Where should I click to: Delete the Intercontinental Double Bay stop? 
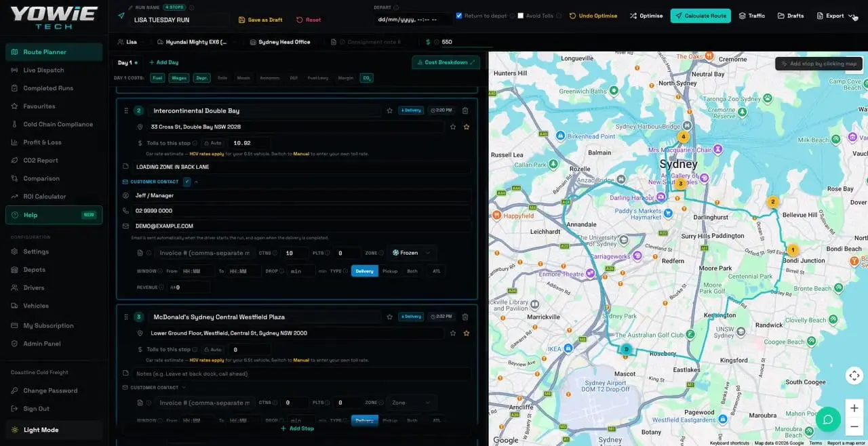[465, 110]
